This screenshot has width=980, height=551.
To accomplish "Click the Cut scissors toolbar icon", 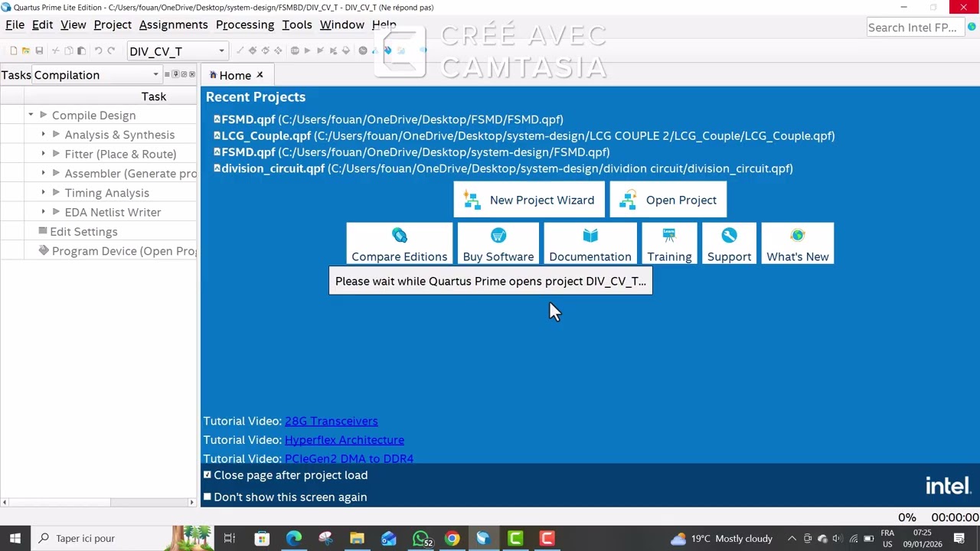I will tap(55, 51).
